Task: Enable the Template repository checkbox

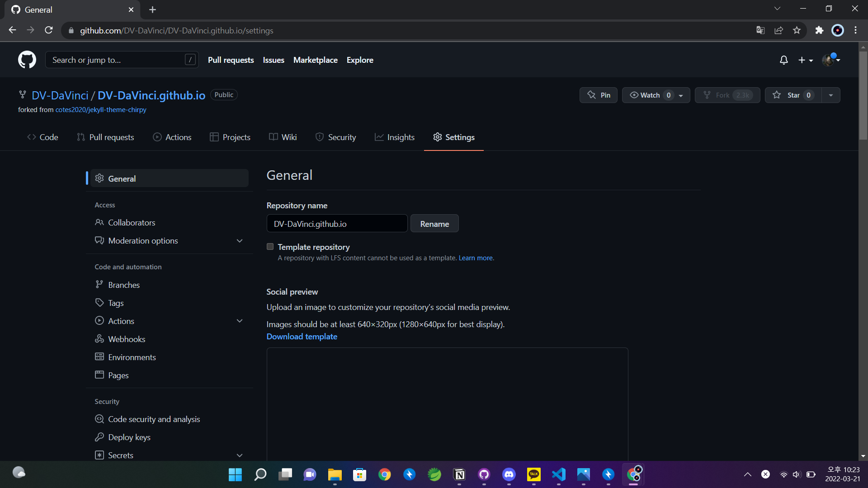Action: click(x=270, y=247)
